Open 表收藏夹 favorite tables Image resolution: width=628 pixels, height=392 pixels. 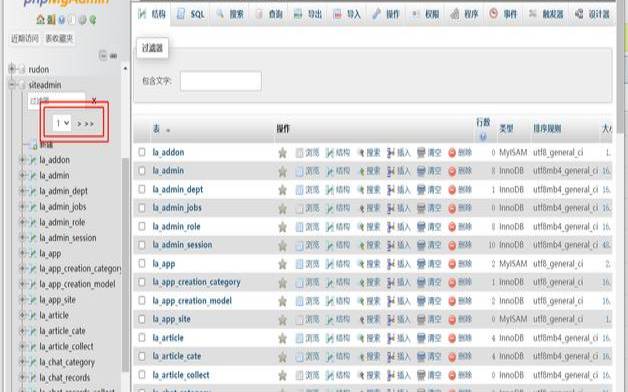point(59,38)
